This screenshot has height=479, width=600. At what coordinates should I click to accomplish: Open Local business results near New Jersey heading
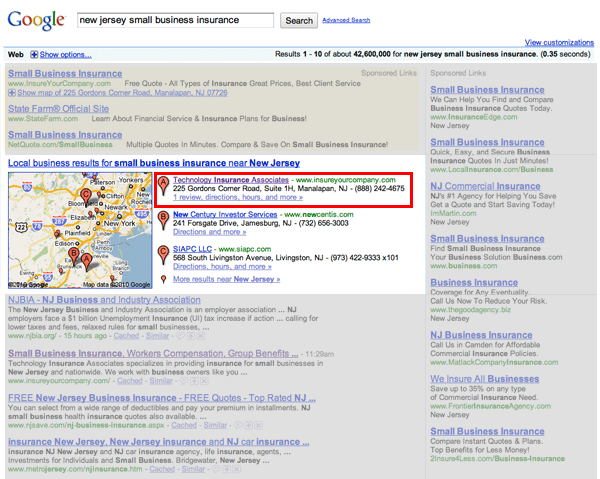tap(154, 163)
